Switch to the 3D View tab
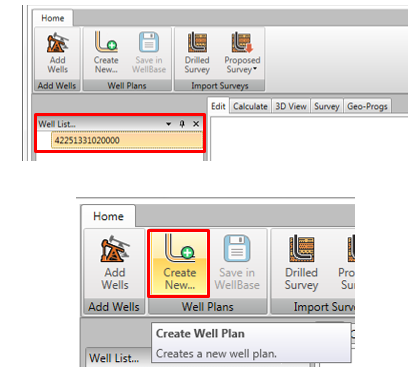 click(x=291, y=106)
